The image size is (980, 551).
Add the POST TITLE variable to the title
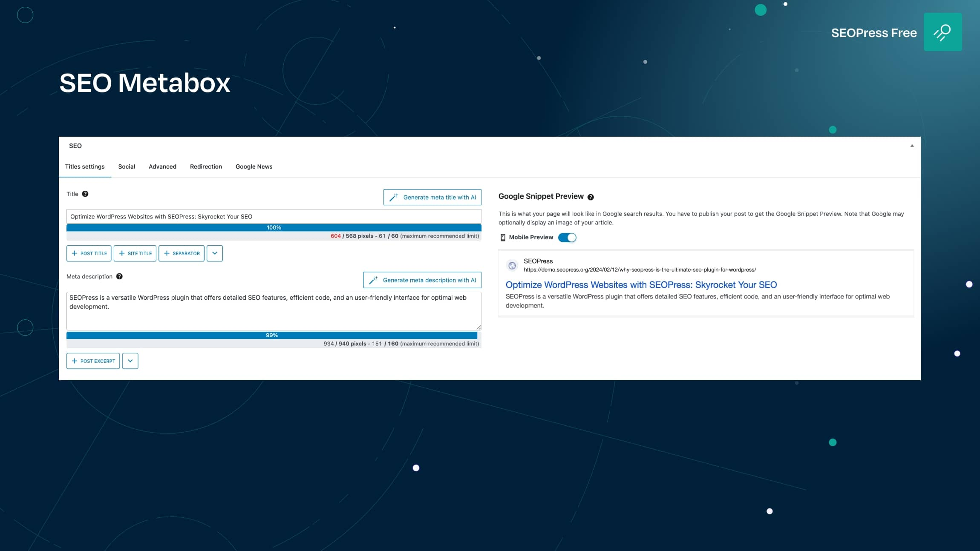[89, 253]
